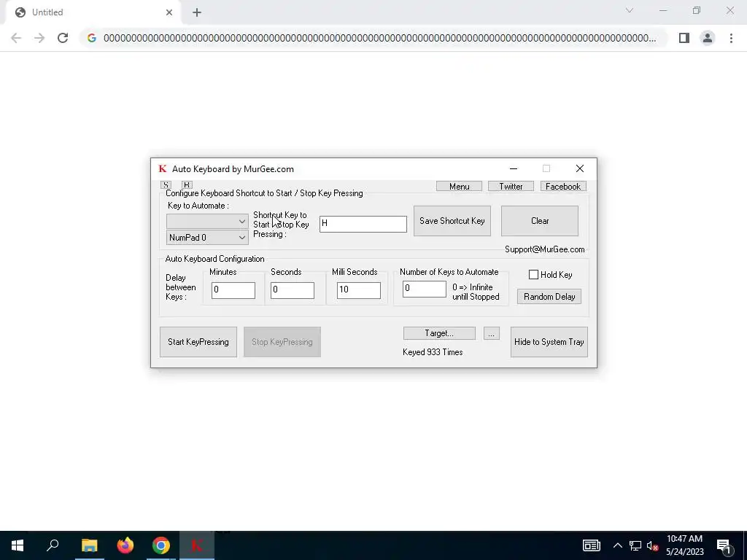This screenshot has height=560, width=747.
Task: Click the Auto Keyboard K title icon
Action: (163, 168)
